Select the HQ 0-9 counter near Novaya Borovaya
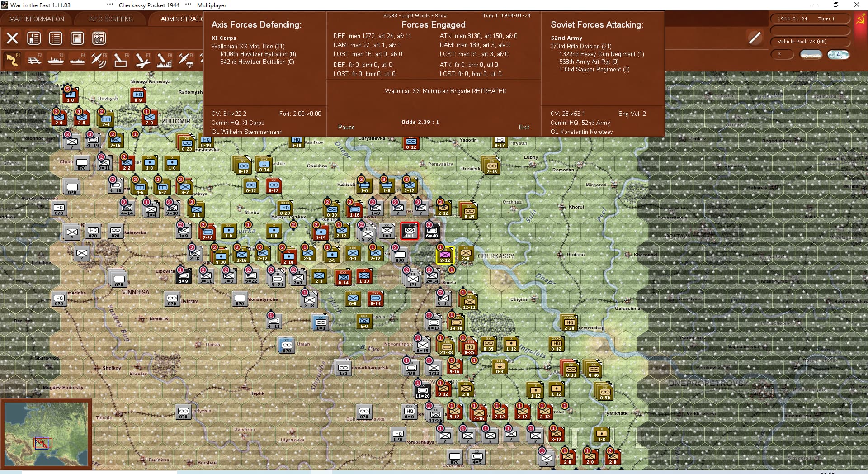868x474 pixels. click(138, 95)
